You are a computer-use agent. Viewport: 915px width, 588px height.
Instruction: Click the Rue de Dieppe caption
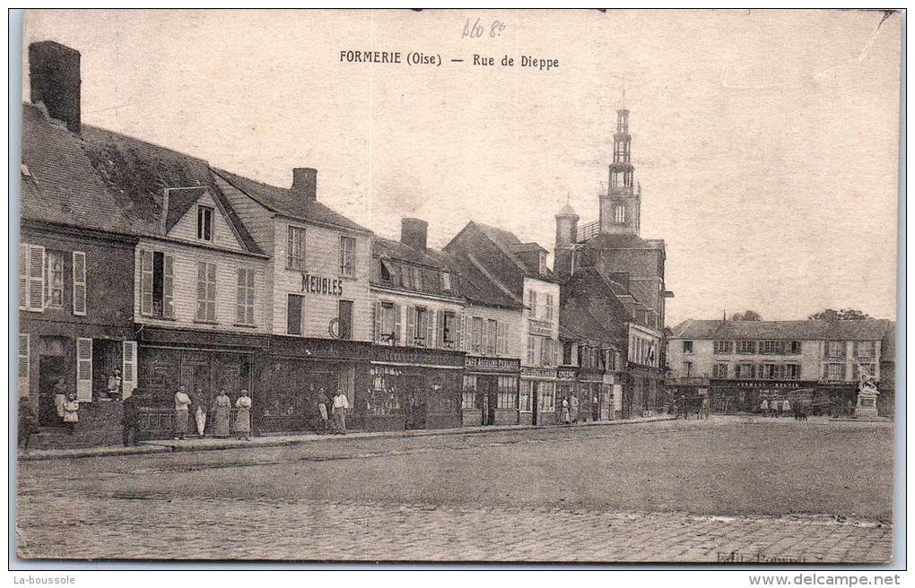[516, 61]
